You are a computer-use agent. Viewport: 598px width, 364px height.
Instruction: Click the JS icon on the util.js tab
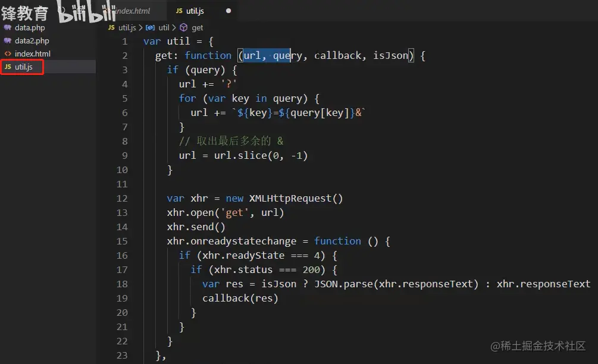(x=179, y=11)
